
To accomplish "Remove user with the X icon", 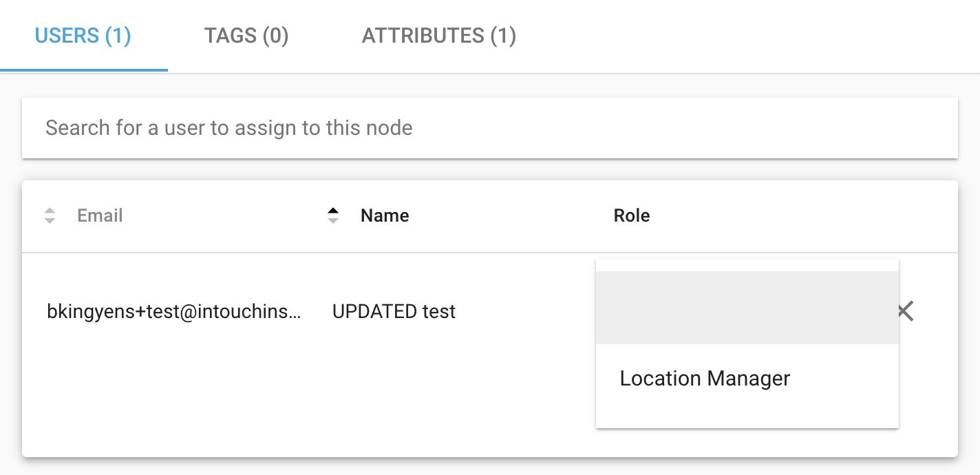I will point(906,311).
